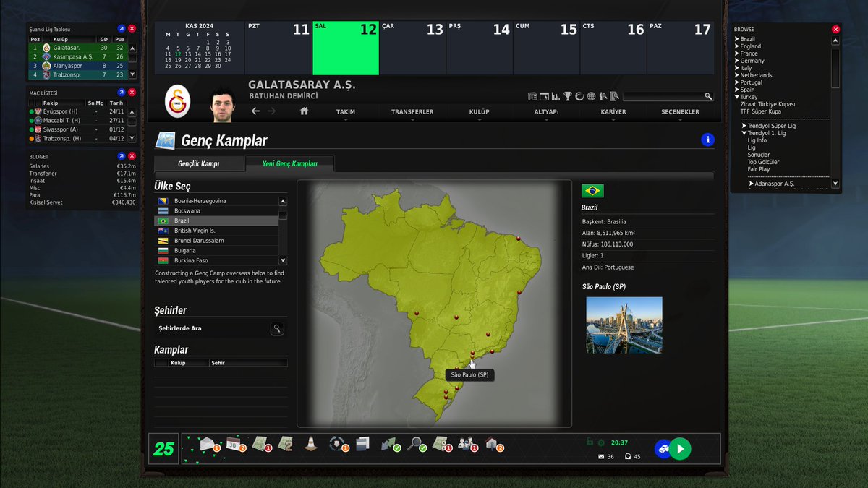Viewport: 868px width, 488px height.
Task: Open the TAKIM menu
Action: (x=345, y=112)
